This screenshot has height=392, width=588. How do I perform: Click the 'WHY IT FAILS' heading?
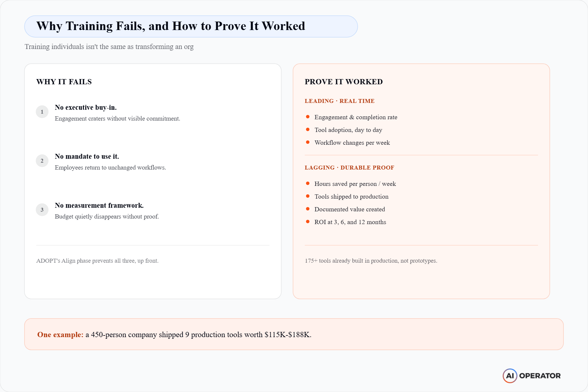[64, 82]
